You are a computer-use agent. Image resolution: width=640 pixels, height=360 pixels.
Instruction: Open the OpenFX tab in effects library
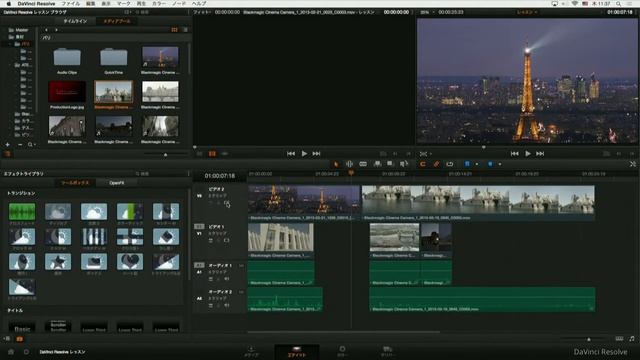pyautogui.click(x=117, y=183)
